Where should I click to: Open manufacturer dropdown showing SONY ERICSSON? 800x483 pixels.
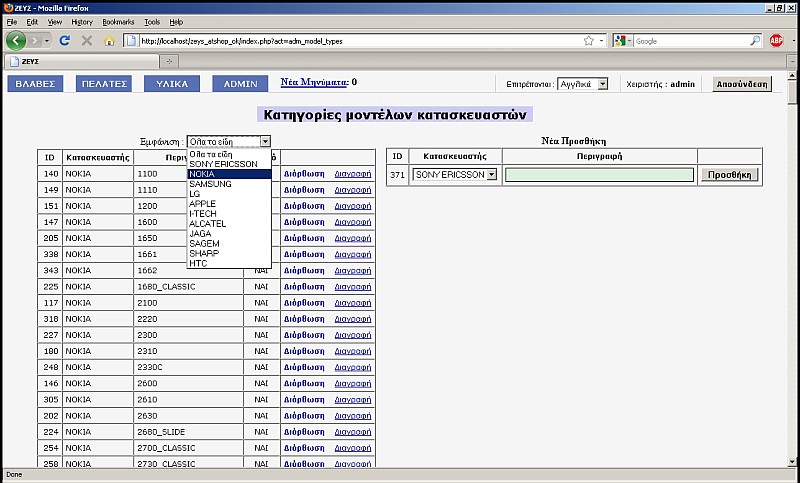click(455, 174)
